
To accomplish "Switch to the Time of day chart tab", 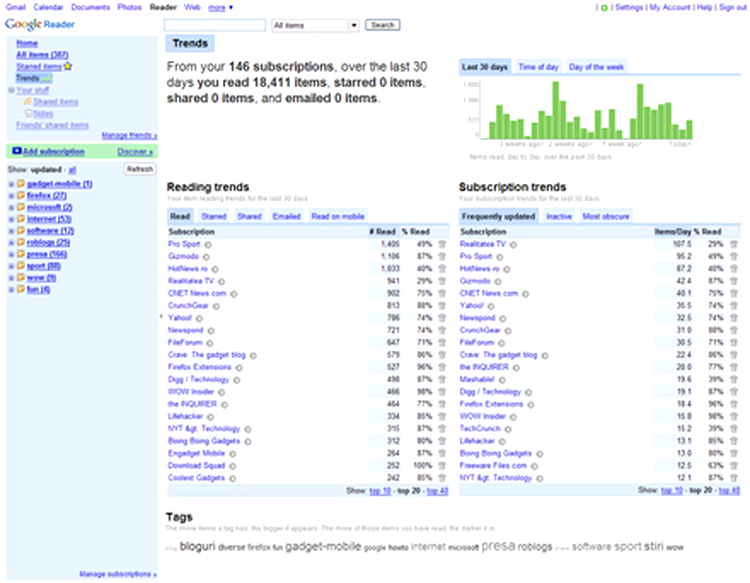I will click(x=538, y=66).
